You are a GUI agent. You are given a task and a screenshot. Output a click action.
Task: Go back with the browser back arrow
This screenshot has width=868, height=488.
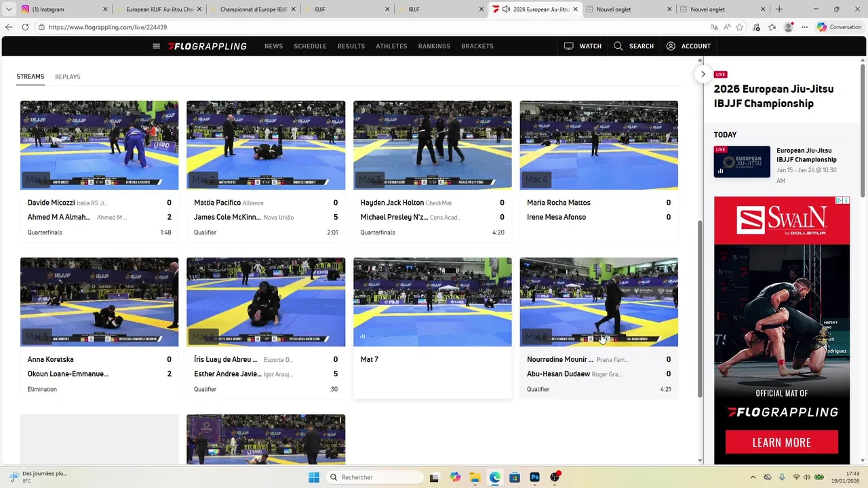click(9, 27)
